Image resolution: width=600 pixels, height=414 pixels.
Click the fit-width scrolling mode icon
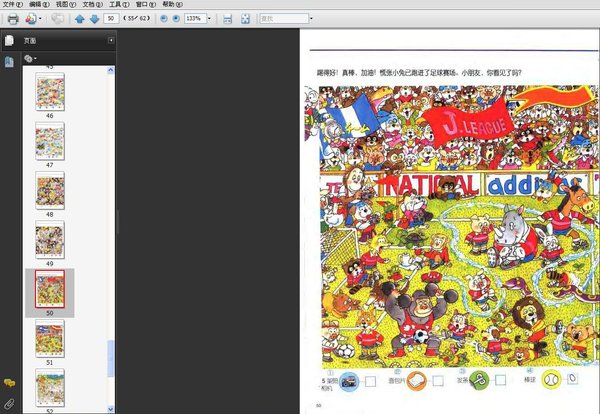click(227, 19)
